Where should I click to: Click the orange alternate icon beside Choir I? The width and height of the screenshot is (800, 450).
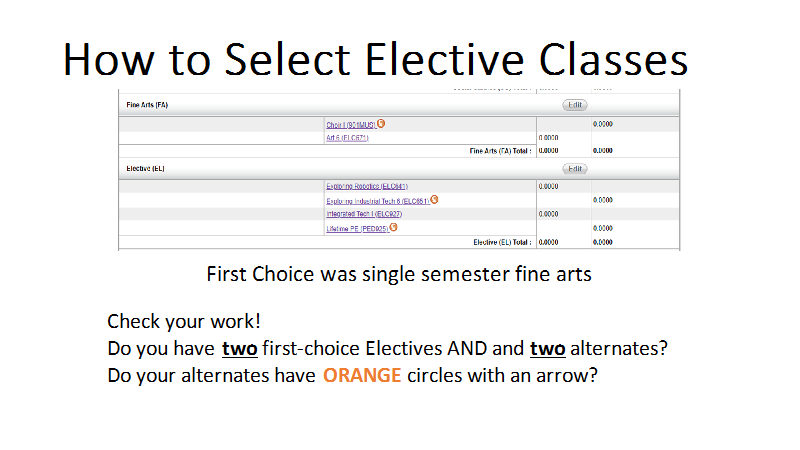(381, 123)
